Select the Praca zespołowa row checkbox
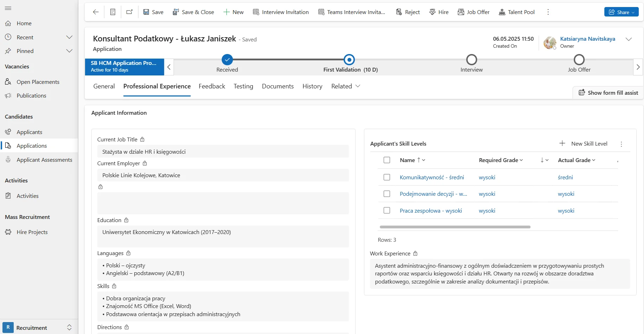 tap(387, 211)
